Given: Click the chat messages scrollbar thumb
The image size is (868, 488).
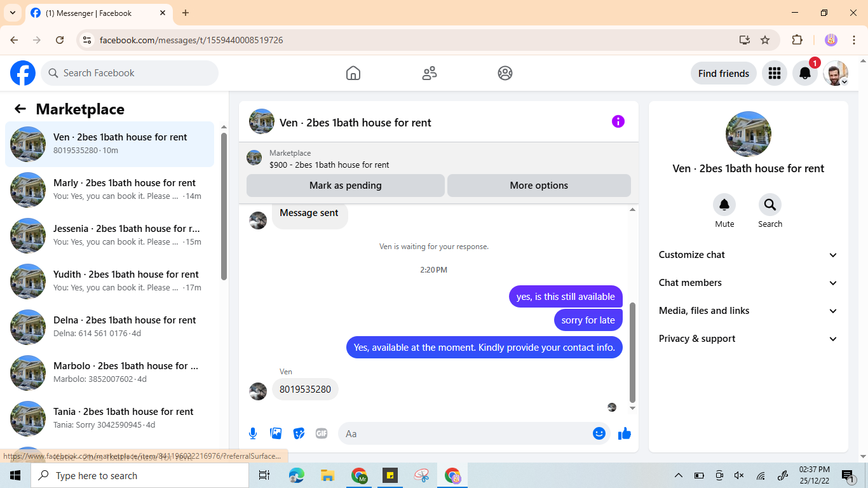Looking at the screenshot, I should pyautogui.click(x=632, y=352).
